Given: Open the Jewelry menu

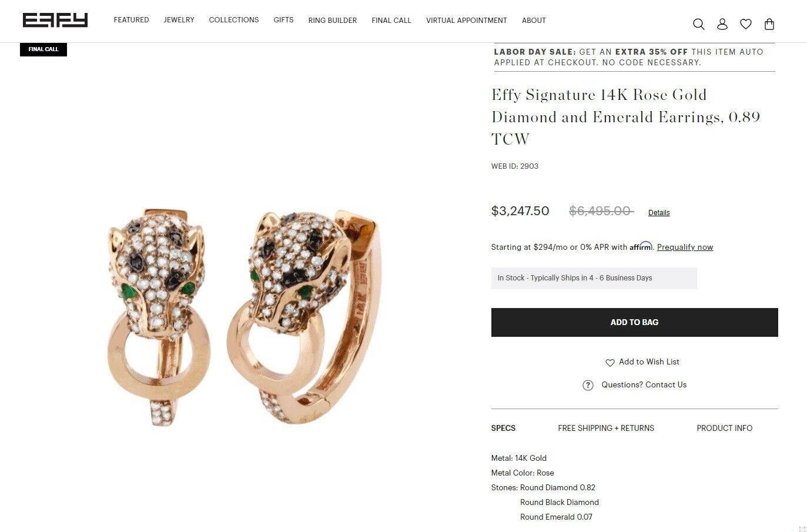Looking at the screenshot, I should (179, 20).
